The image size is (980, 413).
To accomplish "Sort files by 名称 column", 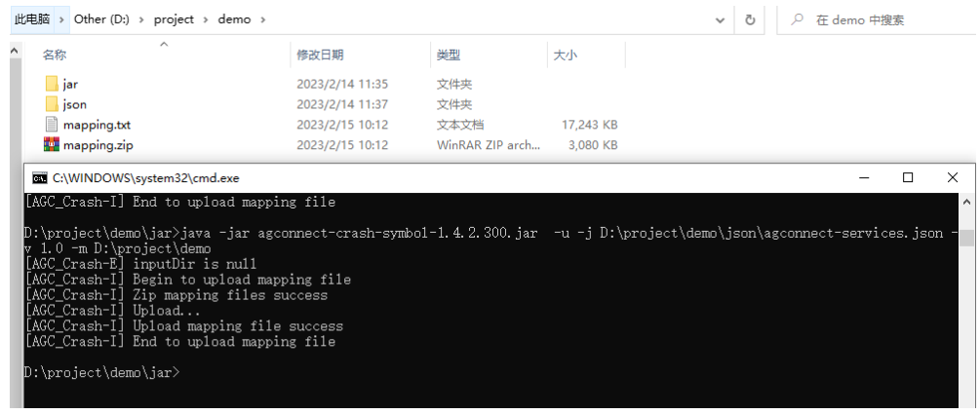I will click(55, 55).
